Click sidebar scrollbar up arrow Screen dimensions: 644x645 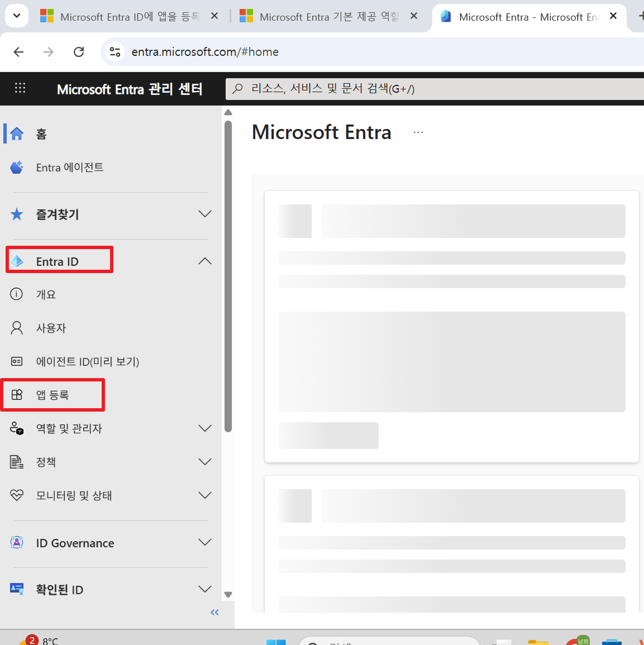(x=228, y=112)
